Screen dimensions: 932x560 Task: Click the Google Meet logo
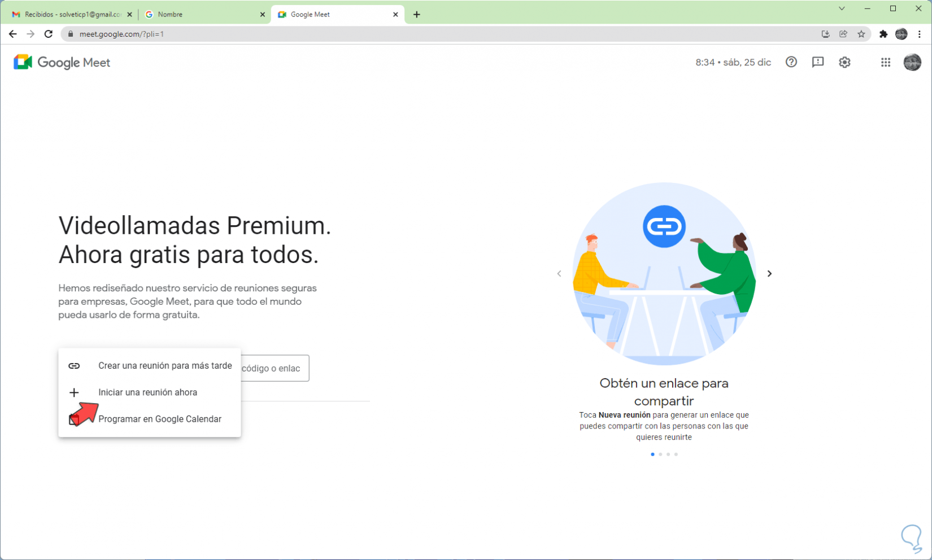coord(62,62)
